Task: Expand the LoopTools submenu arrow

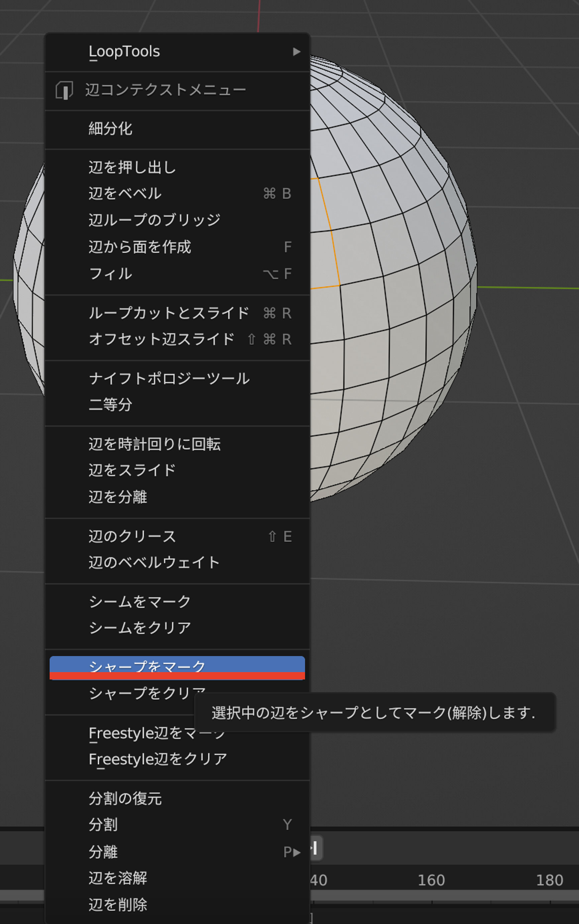Action: (x=297, y=52)
